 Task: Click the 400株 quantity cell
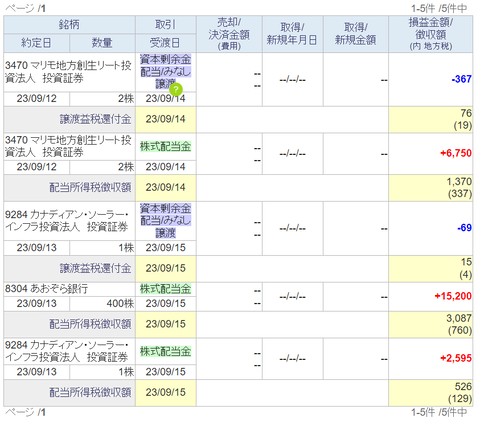pyautogui.click(x=102, y=304)
